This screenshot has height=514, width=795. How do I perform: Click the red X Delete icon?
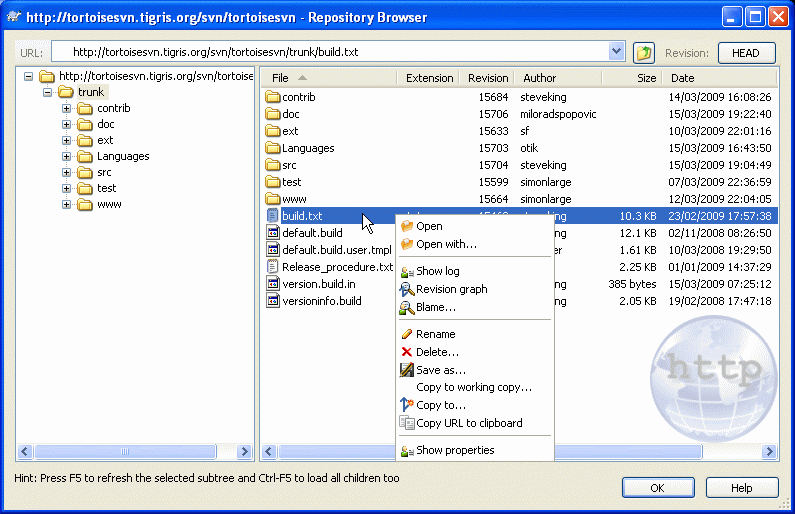(x=407, y=352)
